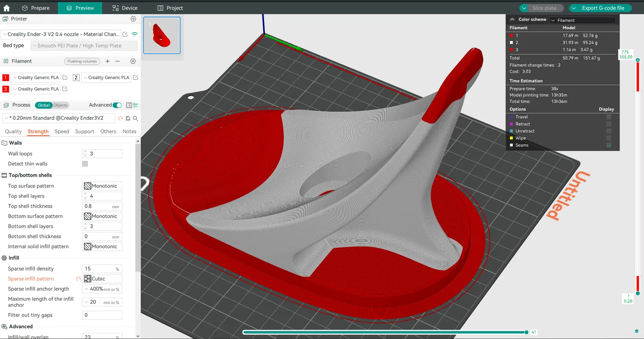Open filament 1 Creality Generic PLA dropdown
The width and height of the screenshot is (644, 339).
coord(36,77)
